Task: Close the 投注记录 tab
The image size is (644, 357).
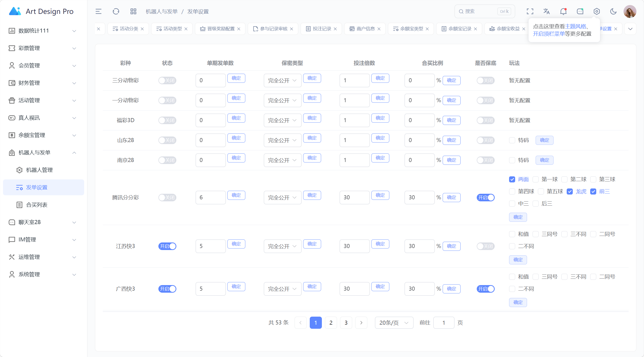Action: coord(335,29)
